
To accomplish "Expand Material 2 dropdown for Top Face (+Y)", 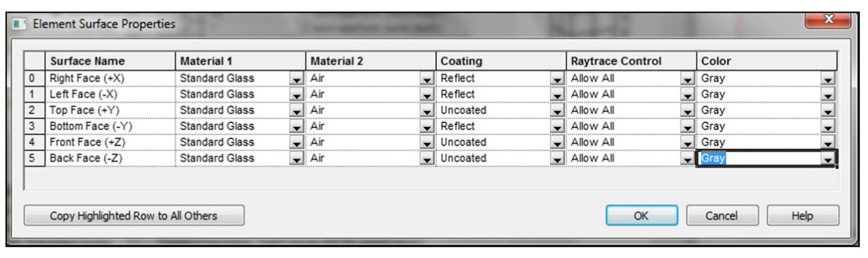I will (426, 111).
